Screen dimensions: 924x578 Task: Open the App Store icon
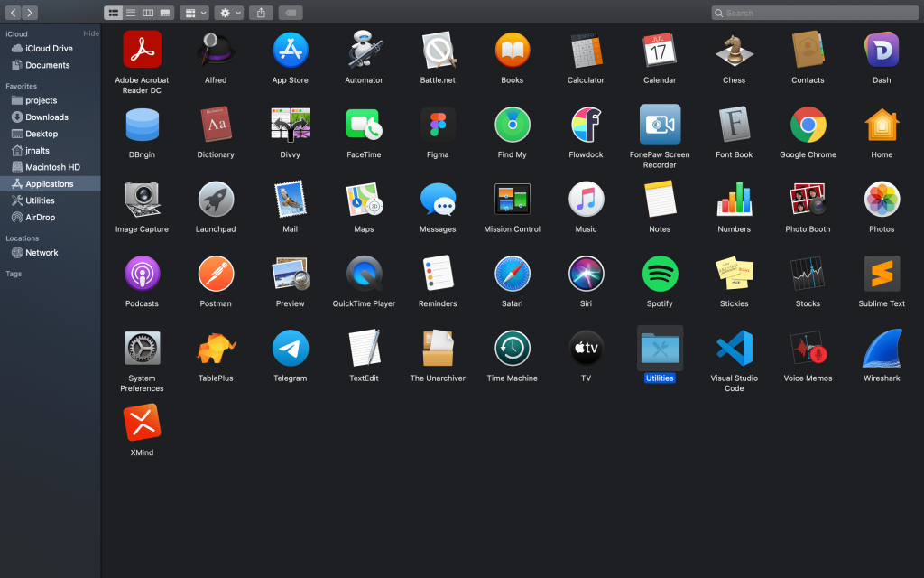click(x=290, y=51)
